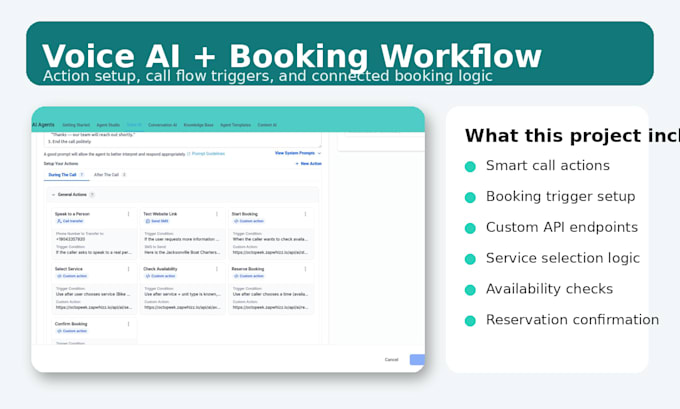This screenshot has width=680, height=409.
Task: Click the Custom action badge on Reserve Booking
Action: pos(248,276)
